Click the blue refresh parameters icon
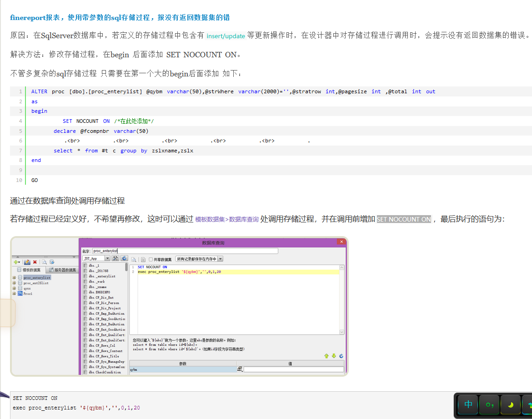 pos(341,356)
